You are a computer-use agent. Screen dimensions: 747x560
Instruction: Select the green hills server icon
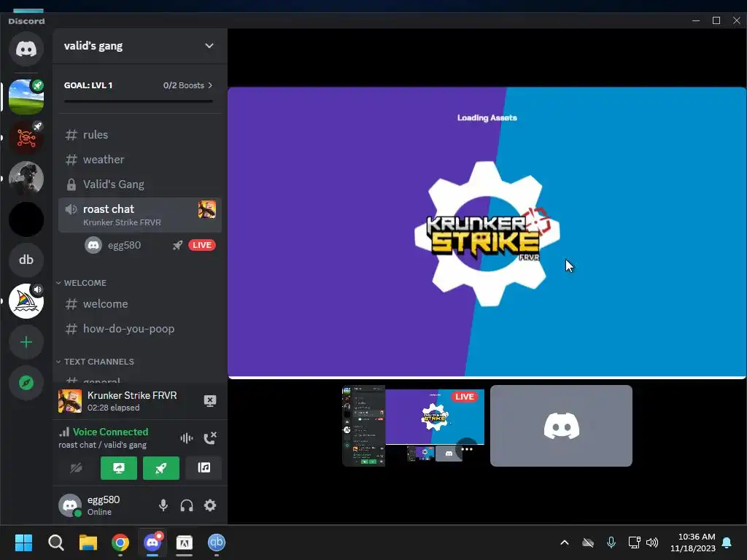point(26,97)
